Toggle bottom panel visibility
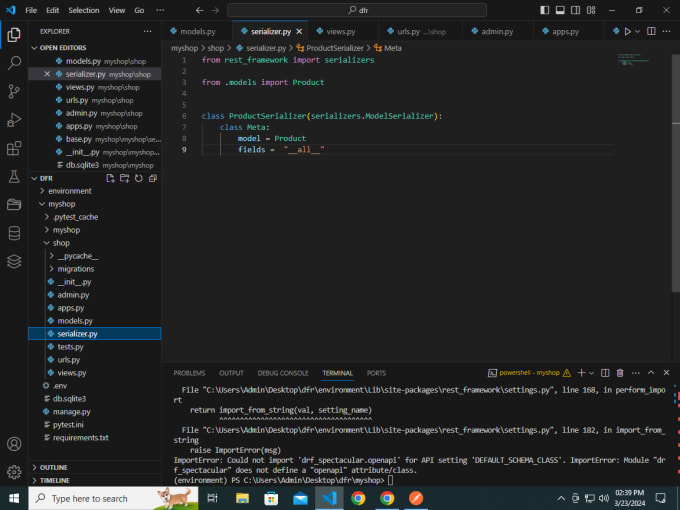The width and height of the screenshot is (680, 510). (560, 10)
